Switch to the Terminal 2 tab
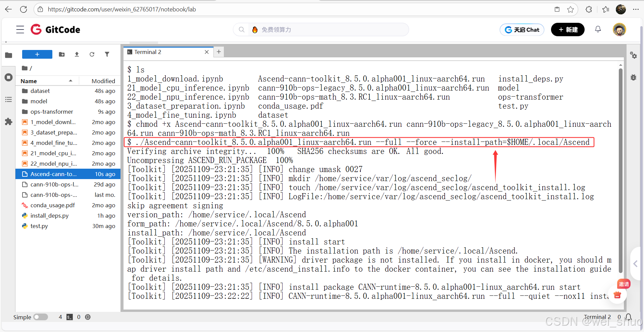The image size is (644, 332). pyautogui.click(x=147, y=52)
